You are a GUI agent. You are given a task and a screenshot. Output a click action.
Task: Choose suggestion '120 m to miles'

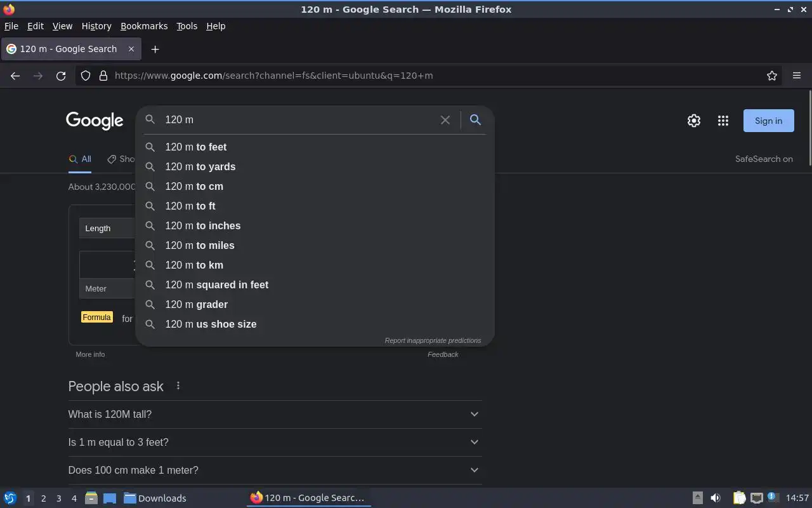coord(315,245)
